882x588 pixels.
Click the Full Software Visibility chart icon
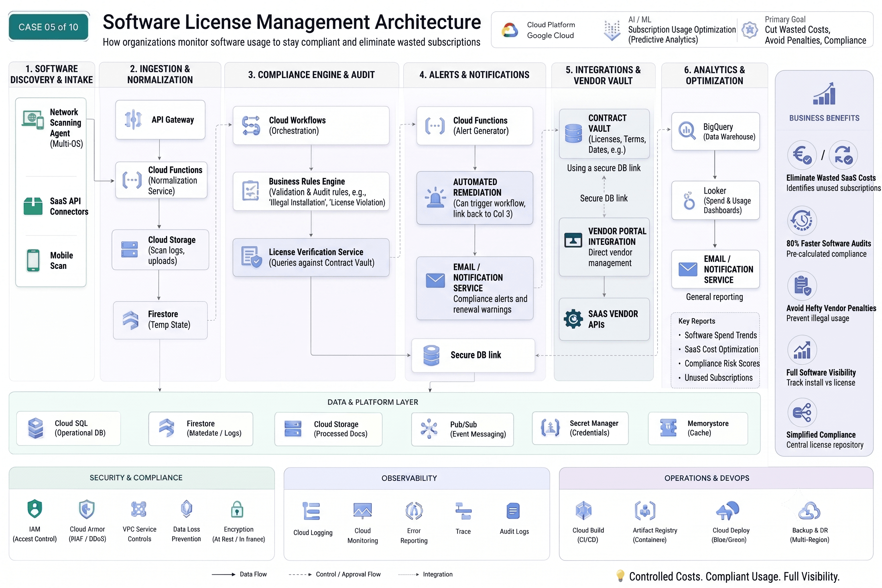pyautogui.click(x=802, y=349)
